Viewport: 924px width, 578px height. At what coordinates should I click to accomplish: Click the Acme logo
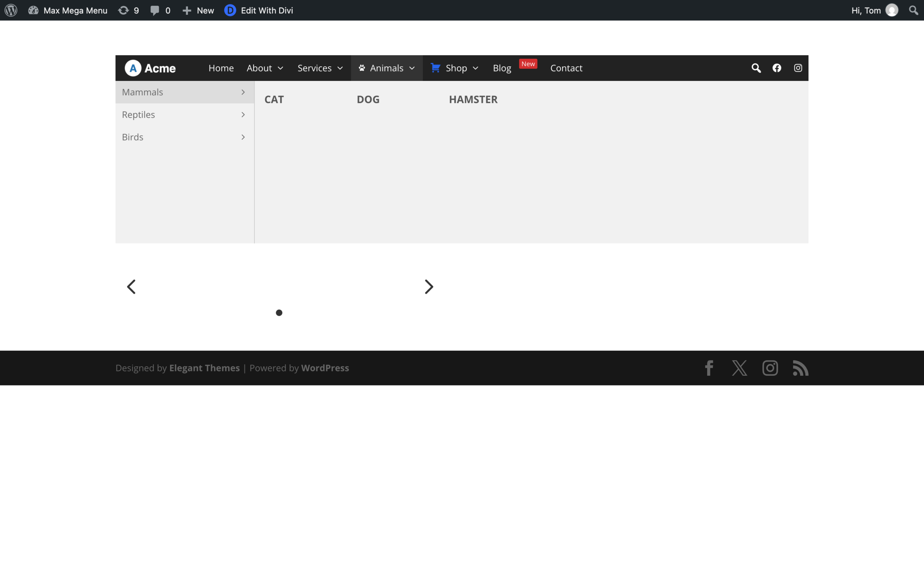coord(150,68)
